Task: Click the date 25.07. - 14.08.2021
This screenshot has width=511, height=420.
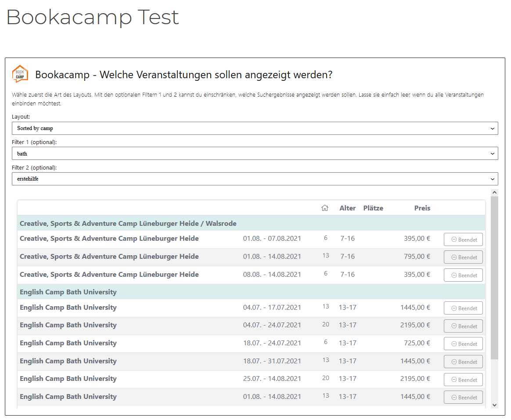Action: (272, 379)
